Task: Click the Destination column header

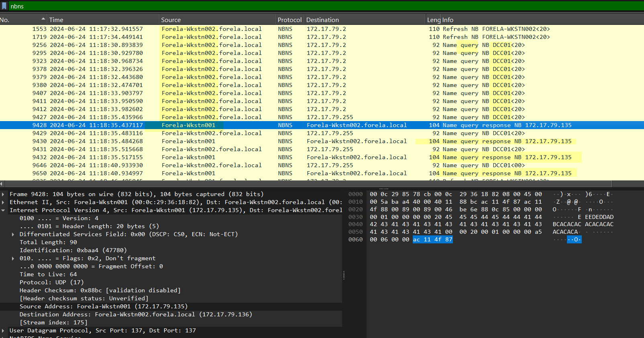Action: coord(322,20)
